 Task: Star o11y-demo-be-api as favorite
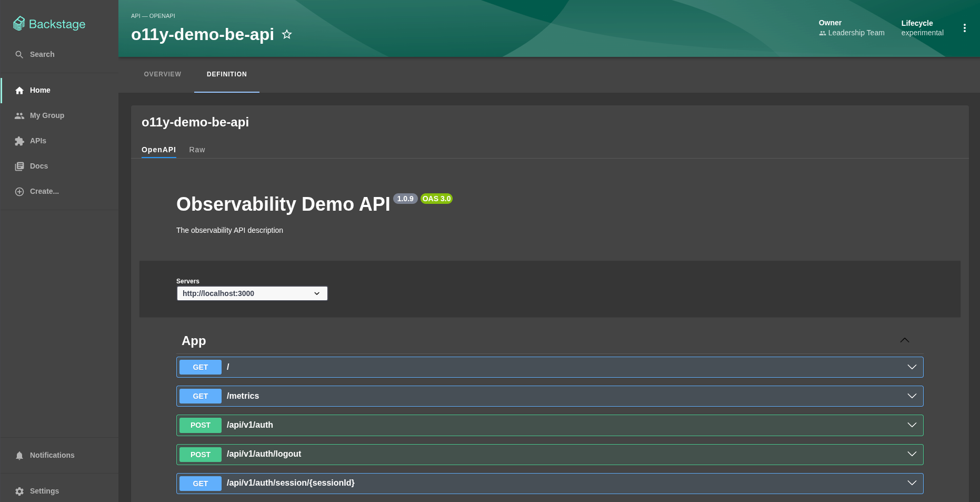pos(287,34)
